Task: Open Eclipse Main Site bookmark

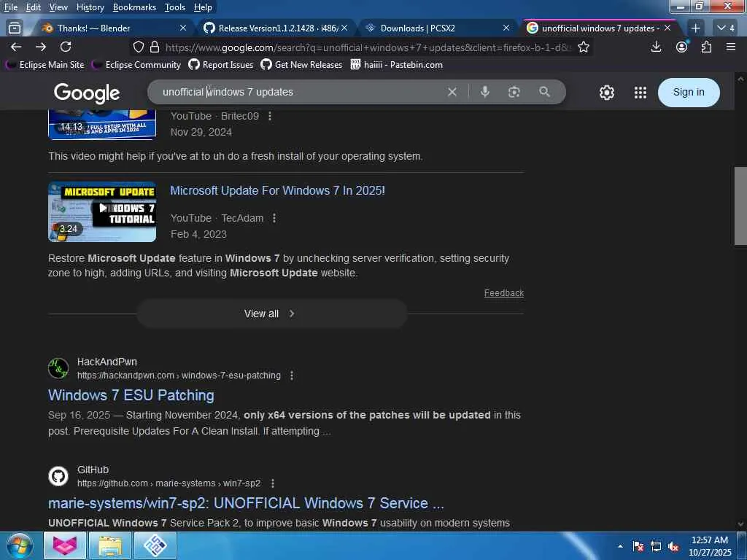Action: click(x=44, y=65)
